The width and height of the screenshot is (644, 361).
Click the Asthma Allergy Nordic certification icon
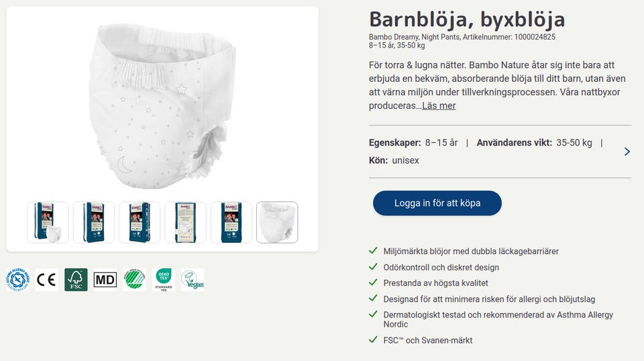pos(17,280)
